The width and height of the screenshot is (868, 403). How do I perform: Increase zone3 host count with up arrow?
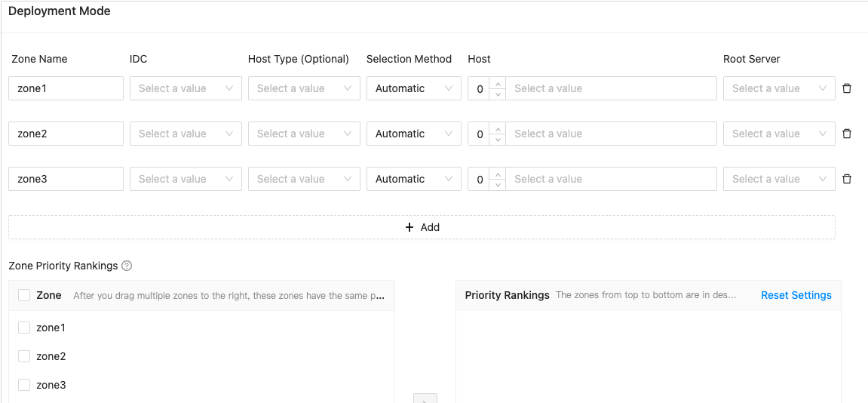(x=497, y=174)
